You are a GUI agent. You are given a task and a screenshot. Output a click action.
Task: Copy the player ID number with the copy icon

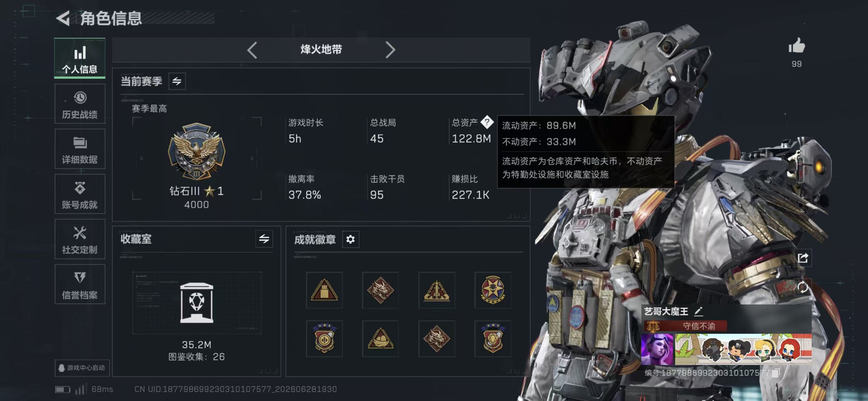pyautogui.click(x=776, y=373)
